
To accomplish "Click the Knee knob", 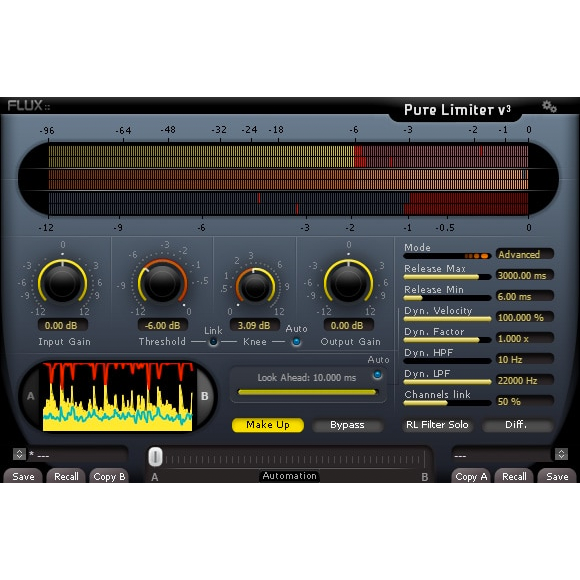I will pos(255,287).
